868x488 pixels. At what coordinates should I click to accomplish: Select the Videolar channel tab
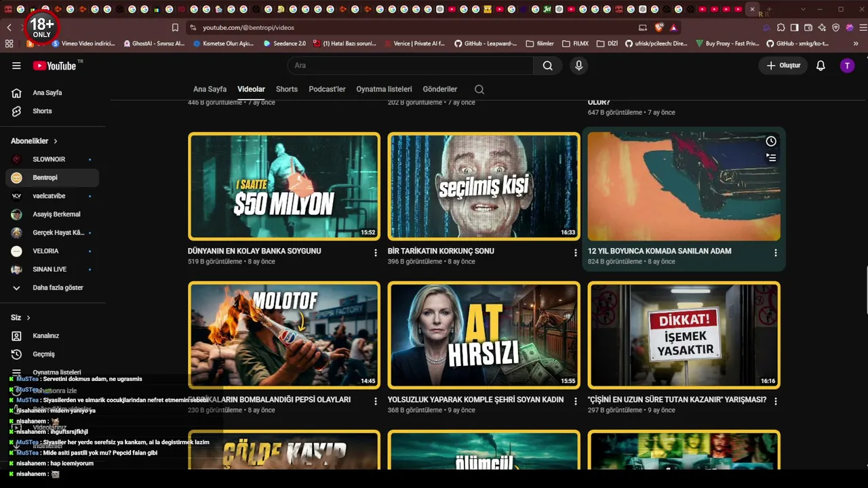tap(251, 89)
